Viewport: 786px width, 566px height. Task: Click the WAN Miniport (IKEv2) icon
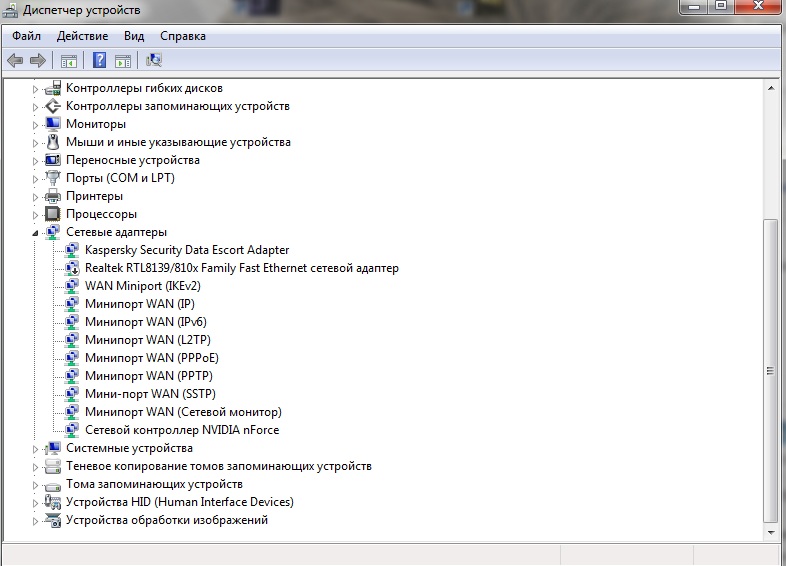click(x=72, y=286)
